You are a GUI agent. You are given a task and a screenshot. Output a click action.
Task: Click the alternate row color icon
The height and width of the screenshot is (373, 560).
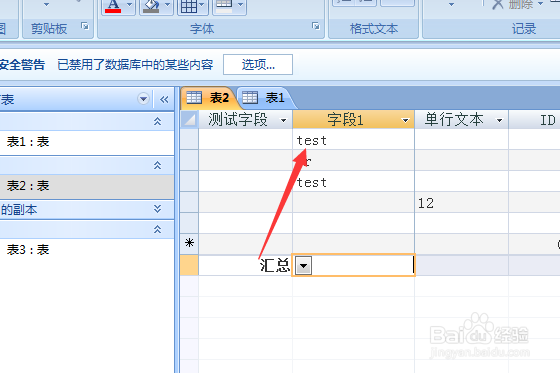tap(225, 6)
